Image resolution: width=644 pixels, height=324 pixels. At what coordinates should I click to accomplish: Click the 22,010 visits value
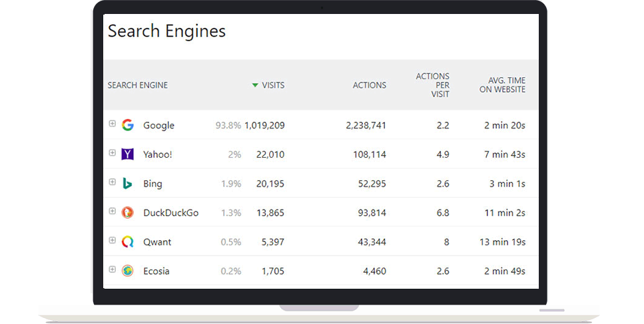click(x=270, y=154)
